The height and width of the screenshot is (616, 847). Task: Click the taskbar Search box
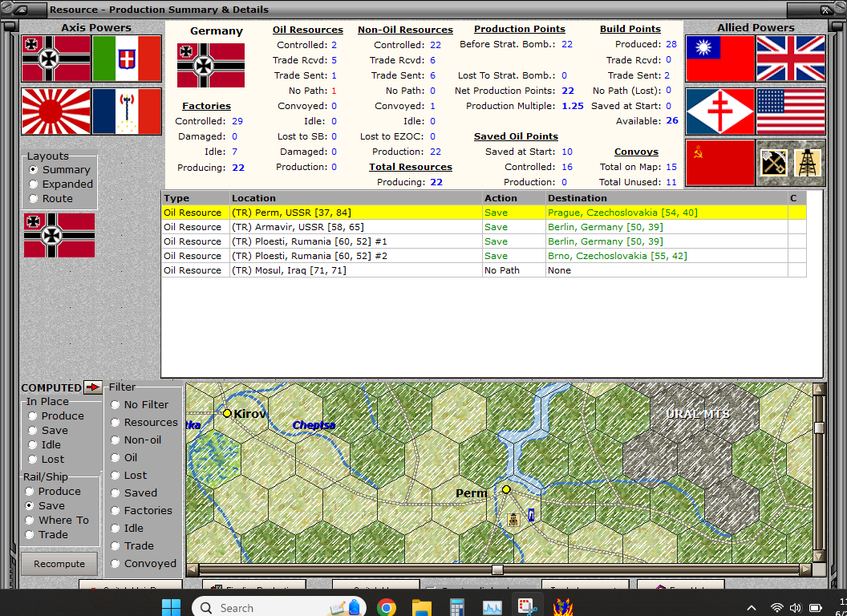[279, 607]
